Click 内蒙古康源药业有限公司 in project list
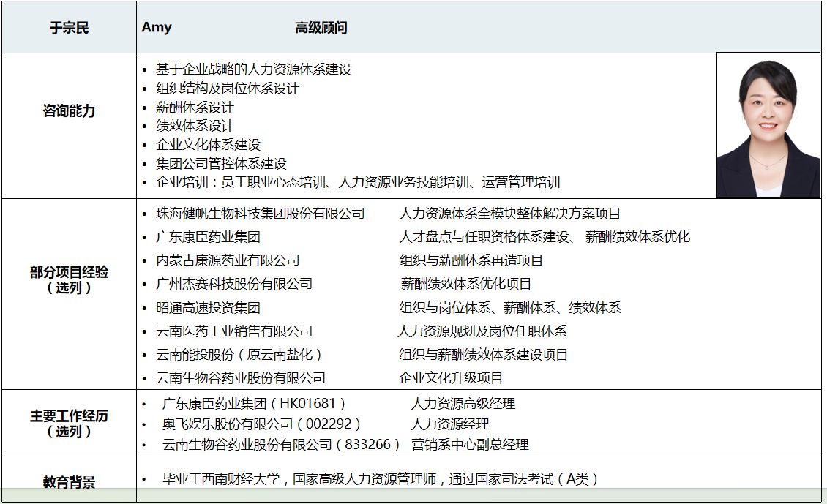The width and height of the screenshot is (827, 504). (x=228, y=260)
